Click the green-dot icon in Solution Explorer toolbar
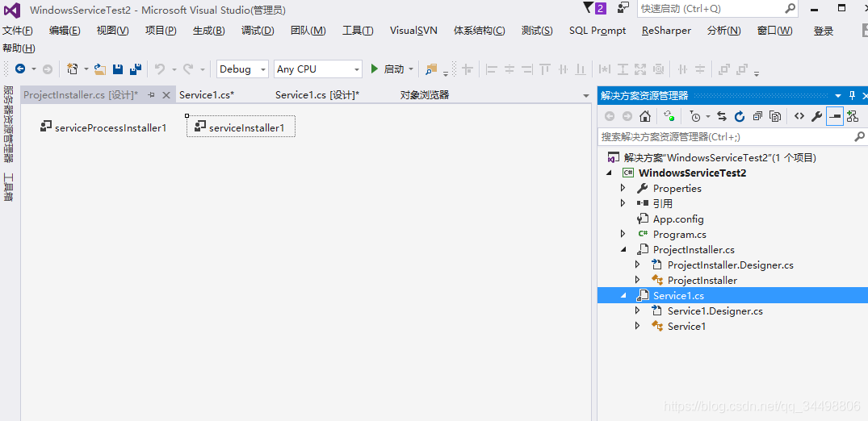Viewport: 868px width, 421px height. [x=669, y=116]
